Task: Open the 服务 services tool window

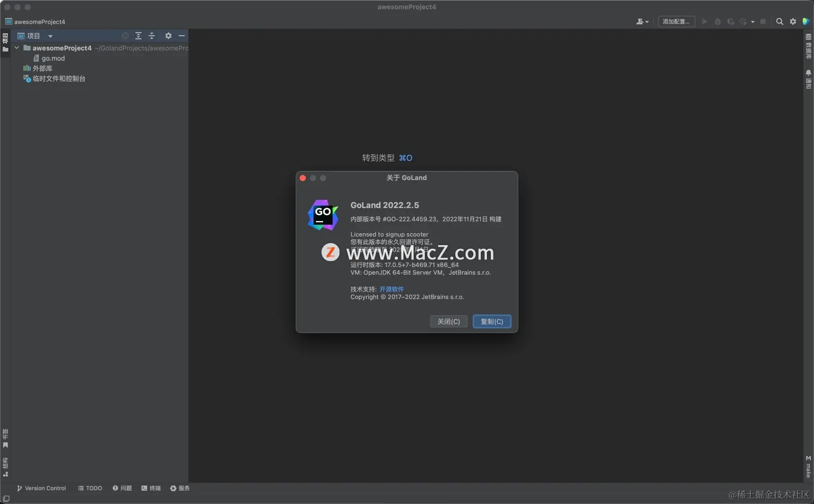Action: click(x=180, y=488)
